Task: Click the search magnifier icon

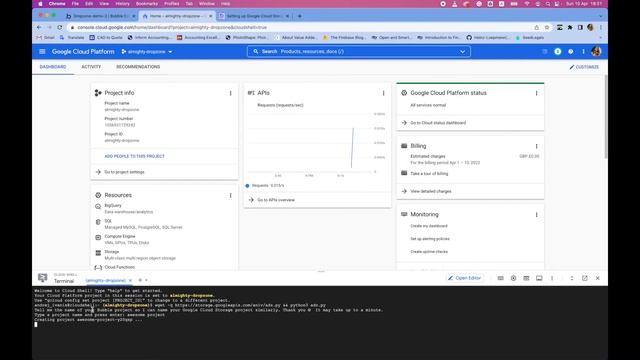Action: click(x=256, y=51)
